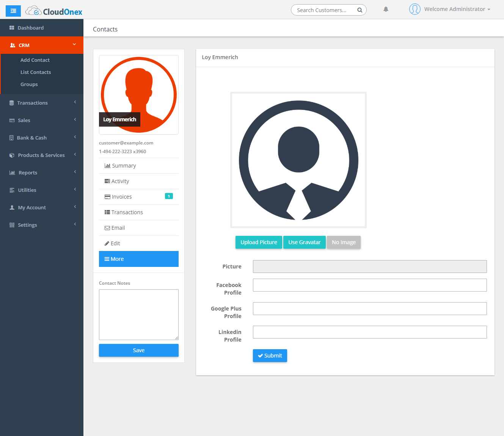Click the large profile picture placeholder

point(298,160)
